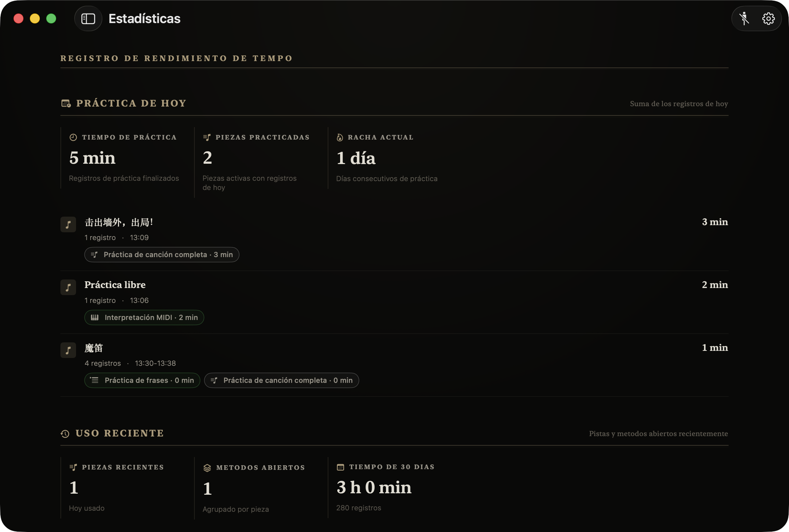Click the flame icon next to Racha actual
The width and height of the screenshot is (789, 532).
pos(340,137)
